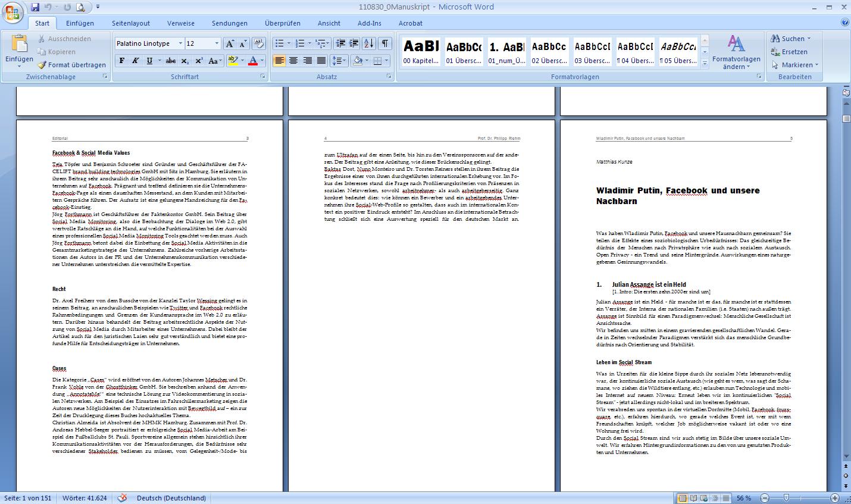Open numbered list dropdown arrow

tap(310, 43)
